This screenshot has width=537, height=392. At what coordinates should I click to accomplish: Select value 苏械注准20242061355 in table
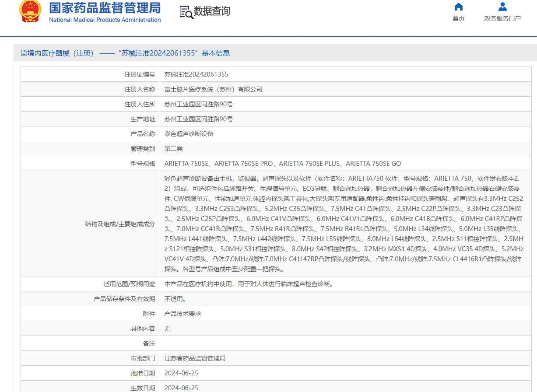pyautogui.click(x=196, y=74)
